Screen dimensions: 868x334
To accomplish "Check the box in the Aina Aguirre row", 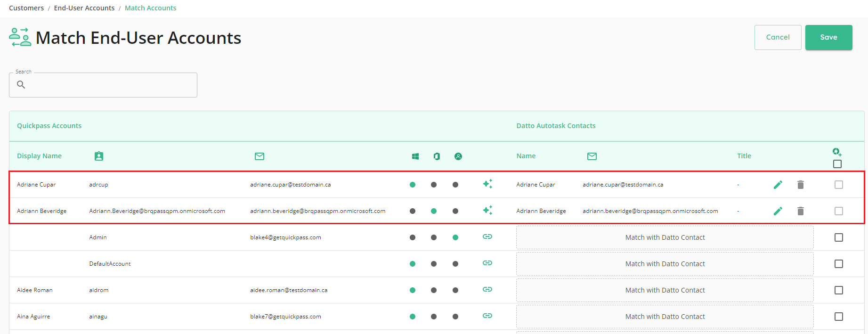I will point(839,317).
